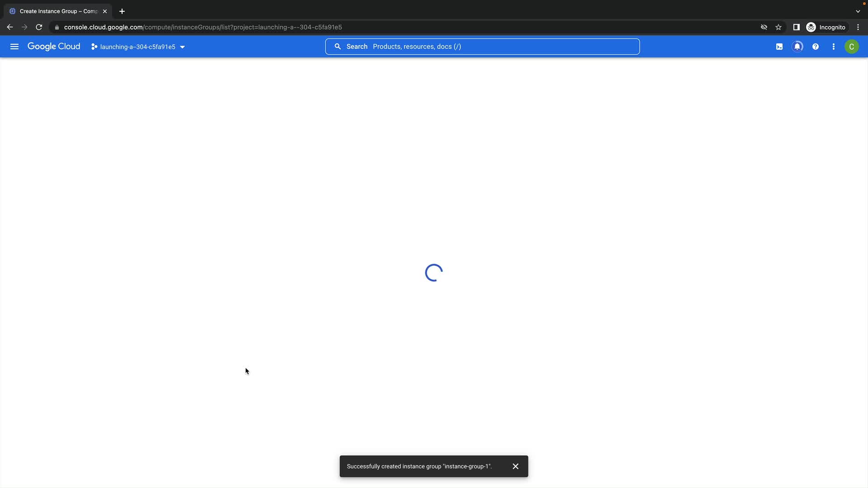
Task: Open the console settings three-dot menu
Action: (x=834, y=47)
